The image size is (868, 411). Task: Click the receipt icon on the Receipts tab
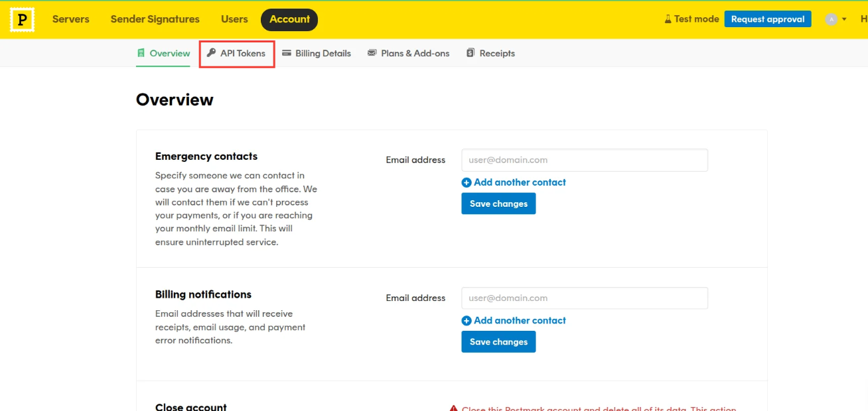click(x=470, y=52)
